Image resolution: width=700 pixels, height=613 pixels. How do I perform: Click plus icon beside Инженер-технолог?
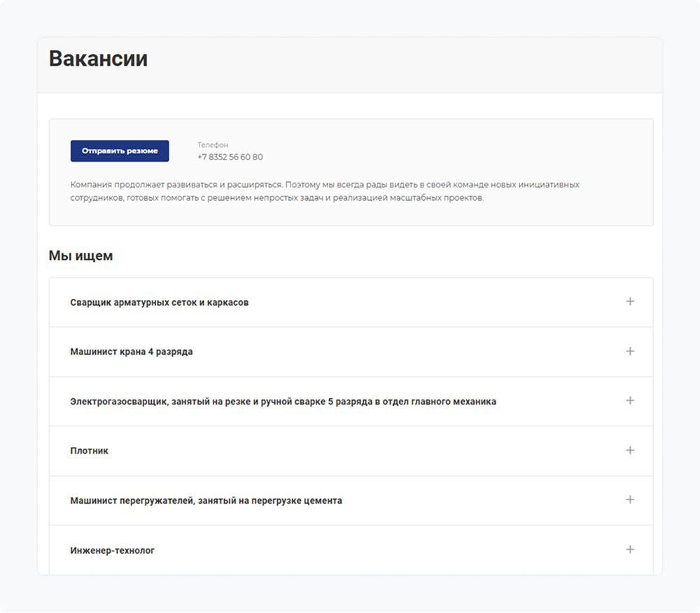[630, 549]
